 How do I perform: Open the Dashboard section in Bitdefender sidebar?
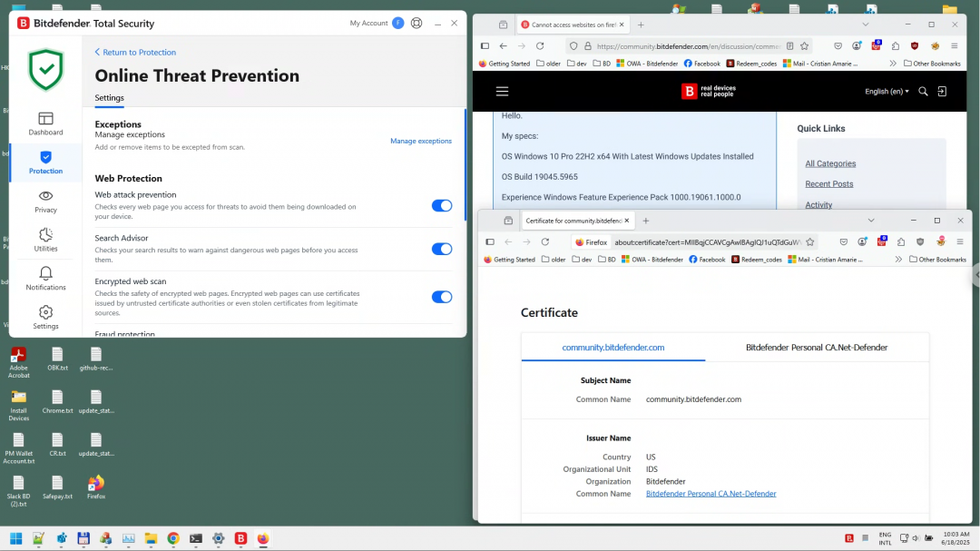point(45,123)
